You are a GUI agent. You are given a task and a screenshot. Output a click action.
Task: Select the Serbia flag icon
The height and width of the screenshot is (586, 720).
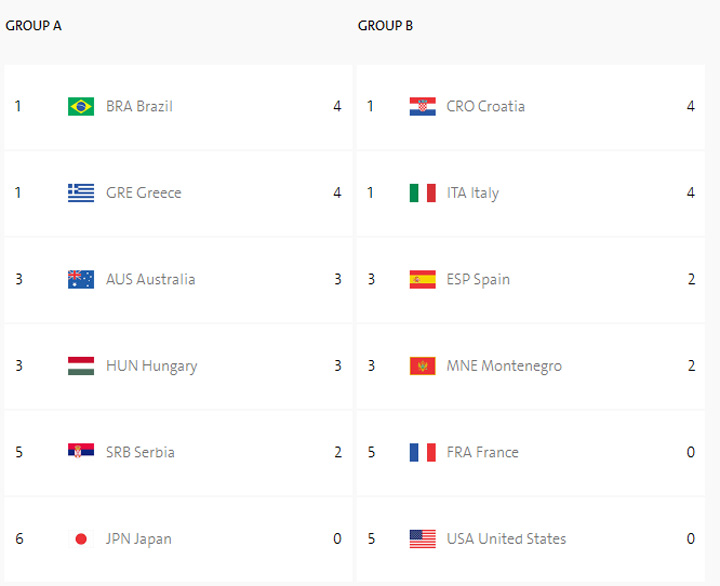[x=81, y=452]
